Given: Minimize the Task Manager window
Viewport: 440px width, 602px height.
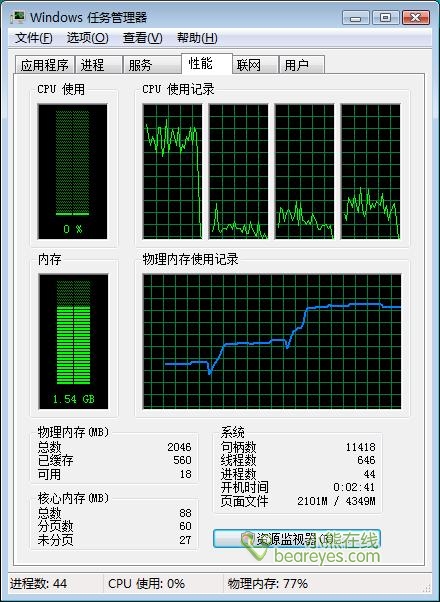Looking at the screenshot, I should (x=356, y=18).
